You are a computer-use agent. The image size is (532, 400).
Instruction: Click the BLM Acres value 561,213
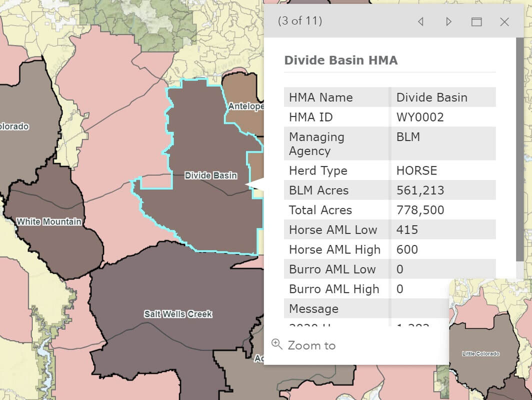pyautogui.click(x=420, y=190)
